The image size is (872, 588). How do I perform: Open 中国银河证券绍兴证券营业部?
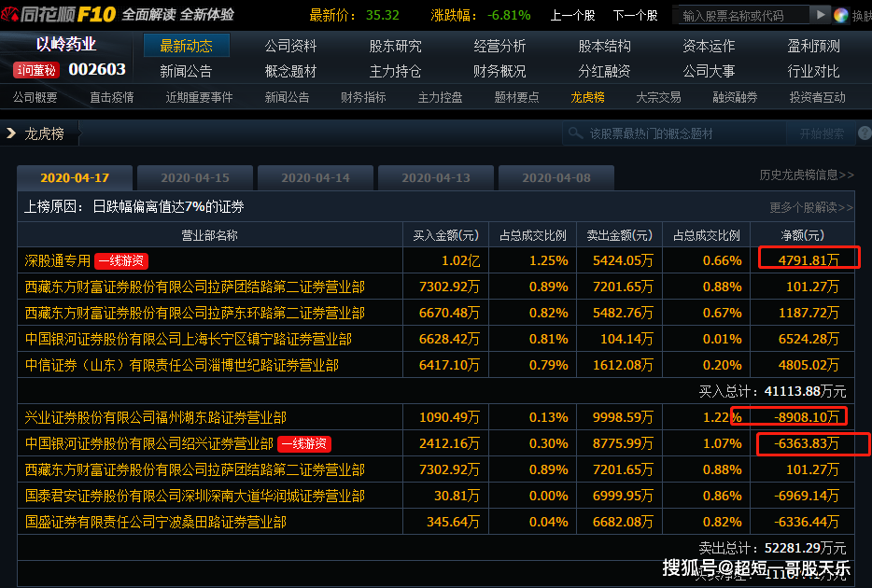click(149, 443)
